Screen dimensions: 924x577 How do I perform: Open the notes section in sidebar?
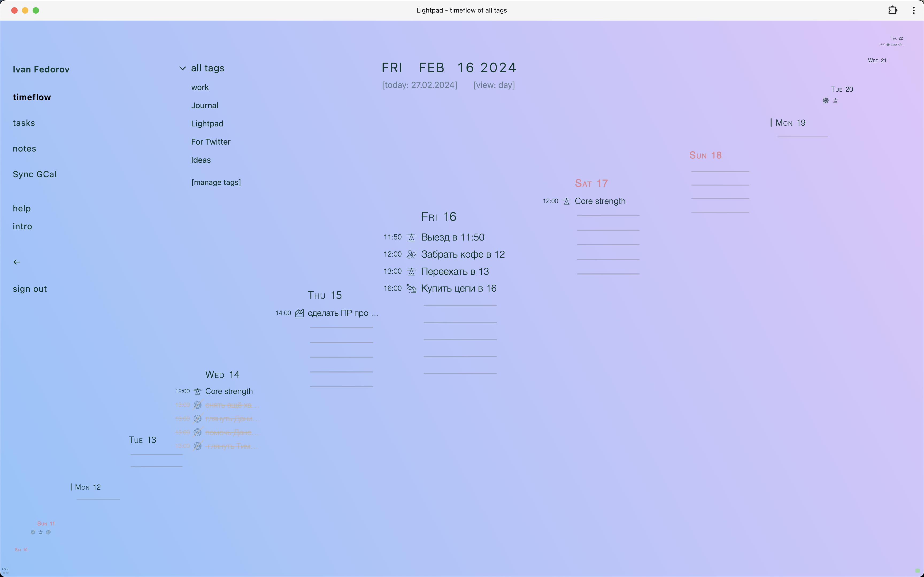point(24,148)
